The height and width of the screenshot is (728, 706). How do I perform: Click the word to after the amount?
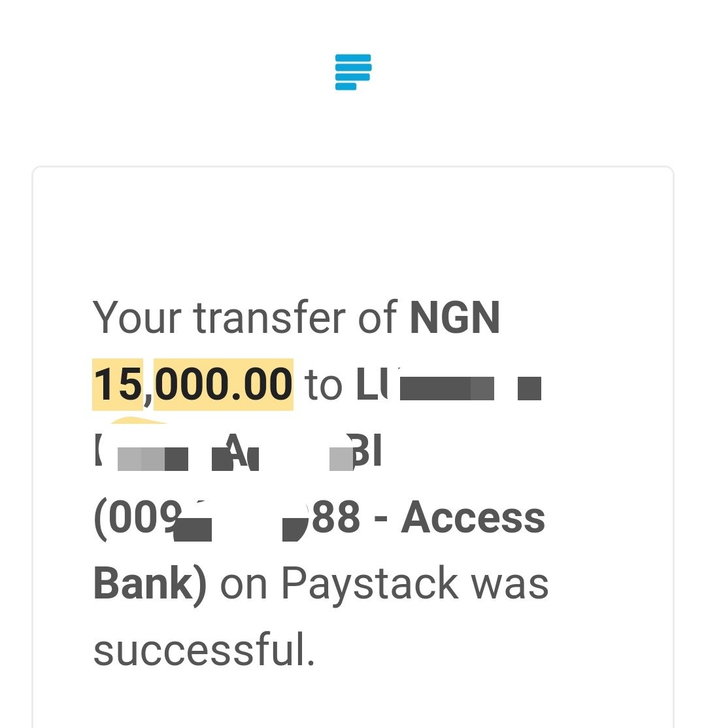tap(324, 385)
